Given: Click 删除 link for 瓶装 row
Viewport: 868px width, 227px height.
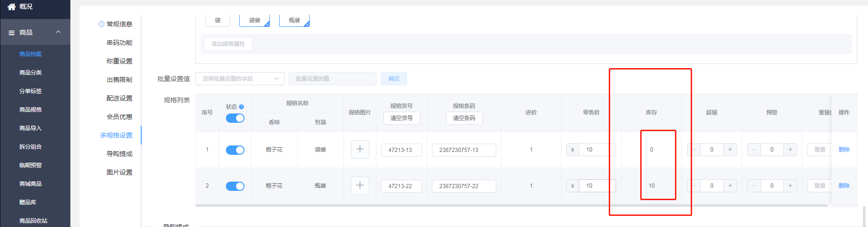Looking at the screenshot, I should (844, 186).
